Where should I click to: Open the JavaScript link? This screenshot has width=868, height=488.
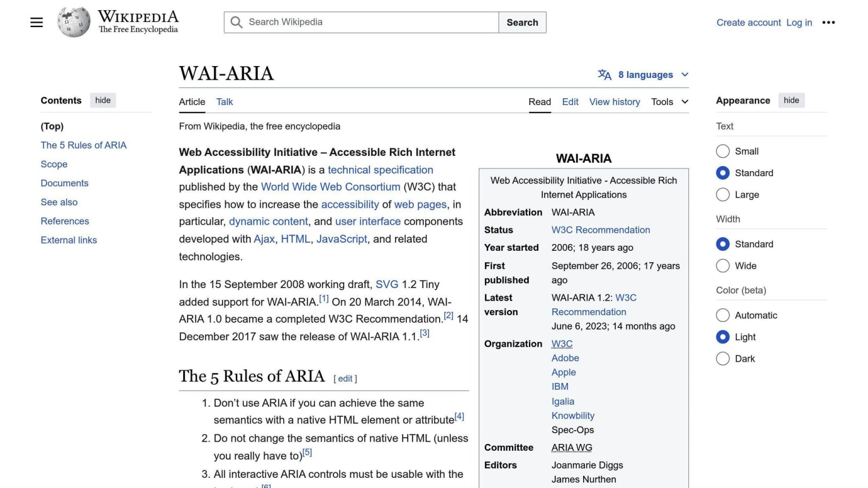click(342, 239)
